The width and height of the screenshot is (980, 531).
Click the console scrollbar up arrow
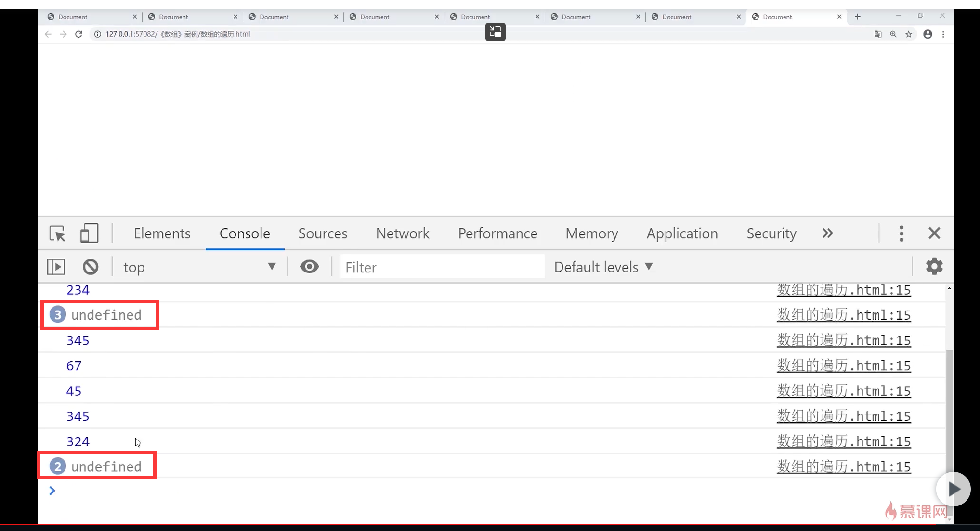pos(949,288)
